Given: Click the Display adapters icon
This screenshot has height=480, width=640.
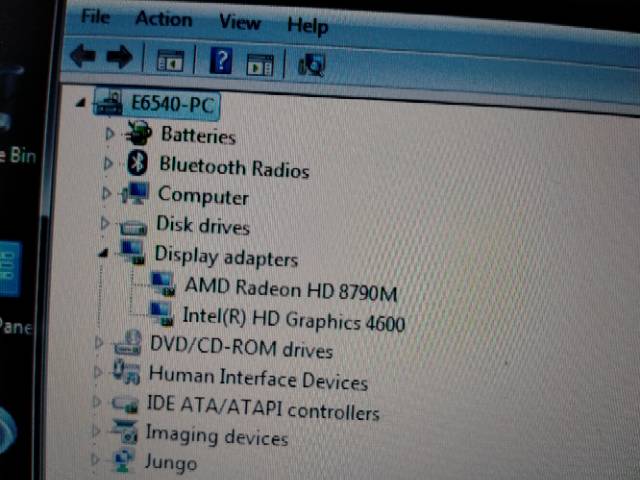Looking at the screenshot, I should point(132,252).
